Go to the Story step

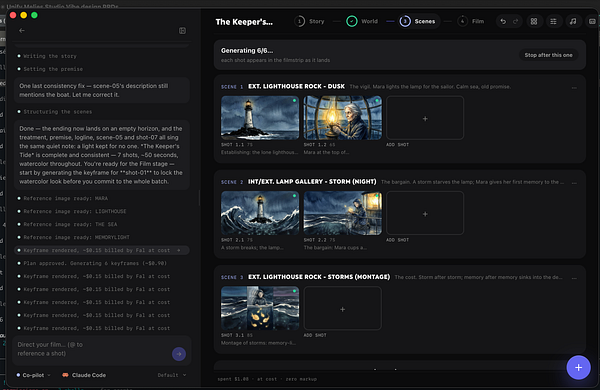click(310, 21)
